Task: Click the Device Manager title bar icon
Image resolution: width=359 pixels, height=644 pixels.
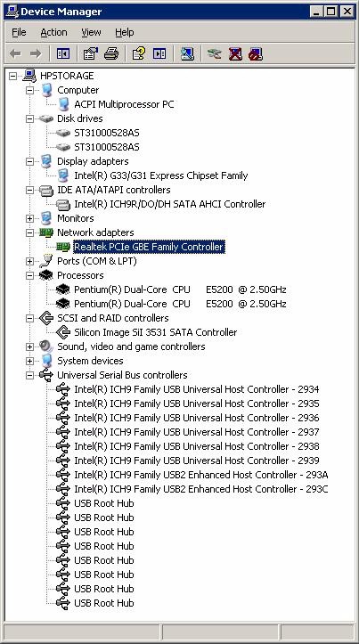Action: tap(11, 11)
